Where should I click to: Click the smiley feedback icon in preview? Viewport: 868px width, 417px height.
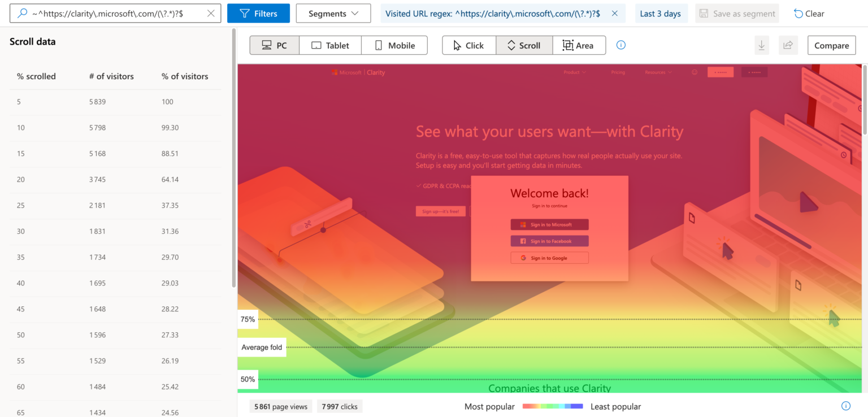click(x=695, y=72)
